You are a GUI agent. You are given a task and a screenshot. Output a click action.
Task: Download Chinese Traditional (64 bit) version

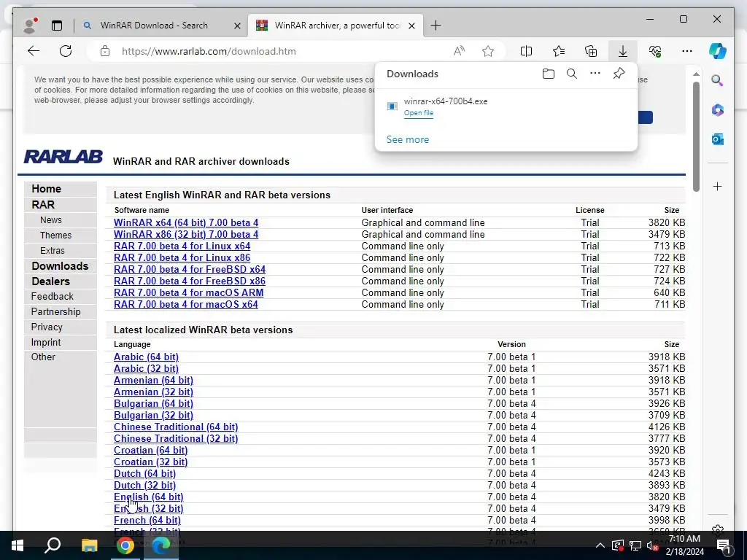176,427
